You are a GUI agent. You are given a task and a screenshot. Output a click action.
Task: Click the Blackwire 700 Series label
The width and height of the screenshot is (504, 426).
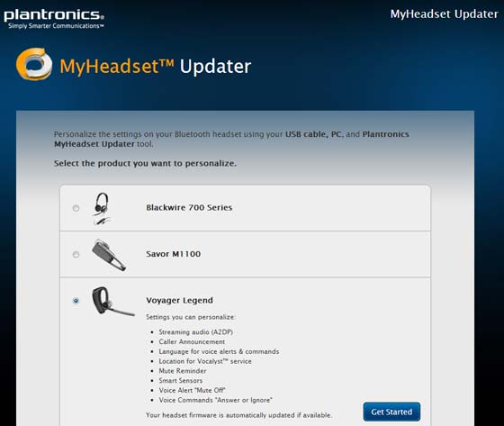click(189, 207)
